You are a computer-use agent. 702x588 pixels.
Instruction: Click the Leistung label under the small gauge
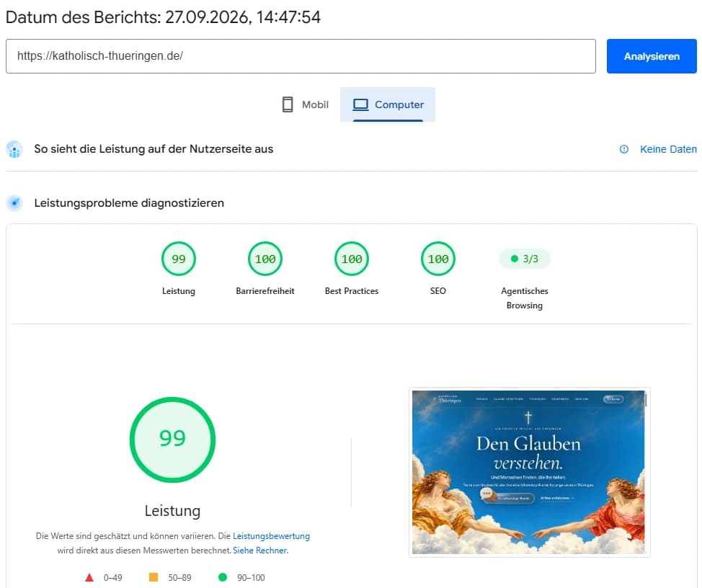tap(179, 291)
